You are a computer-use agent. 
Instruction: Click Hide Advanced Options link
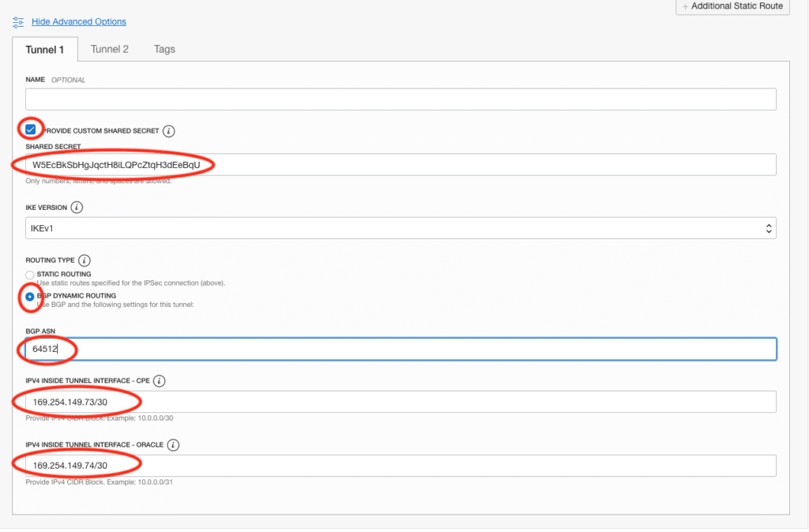(78, 22)
